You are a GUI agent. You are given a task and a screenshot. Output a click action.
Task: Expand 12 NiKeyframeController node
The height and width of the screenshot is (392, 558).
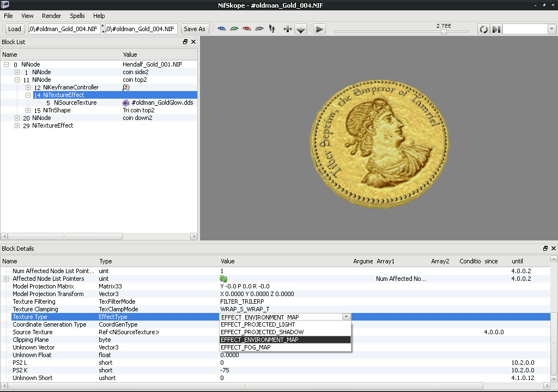click(x=28, y=88)
